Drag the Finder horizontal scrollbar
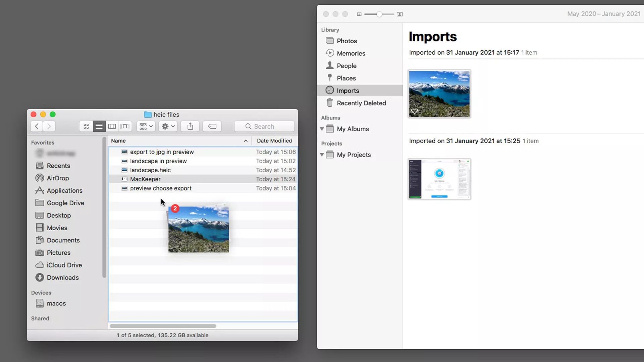644x362 pixels. 163,326
